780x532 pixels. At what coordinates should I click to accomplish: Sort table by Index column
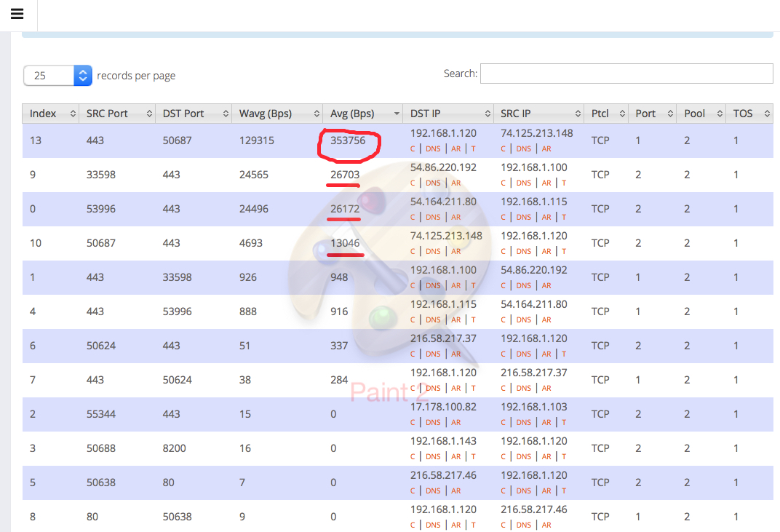coord(50,114)
